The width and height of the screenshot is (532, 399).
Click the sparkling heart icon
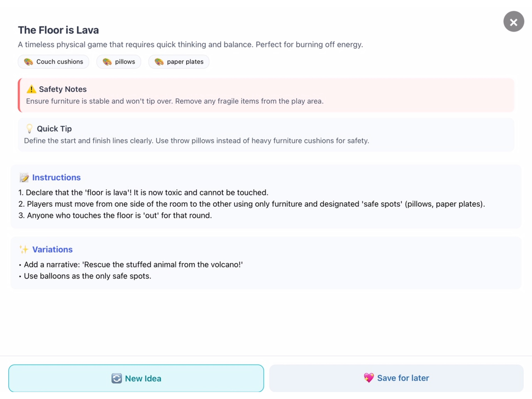pos(368,378)
